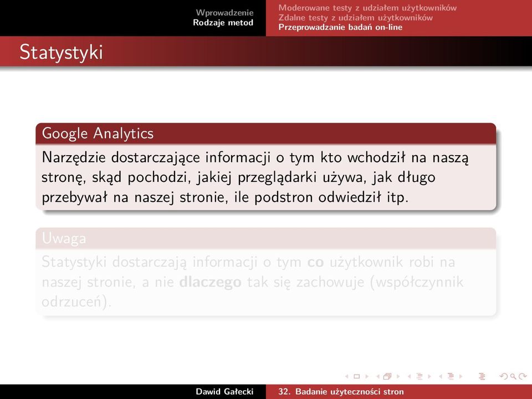Go to next section arrow
532x399 pixels.
[x=461, y=376]
